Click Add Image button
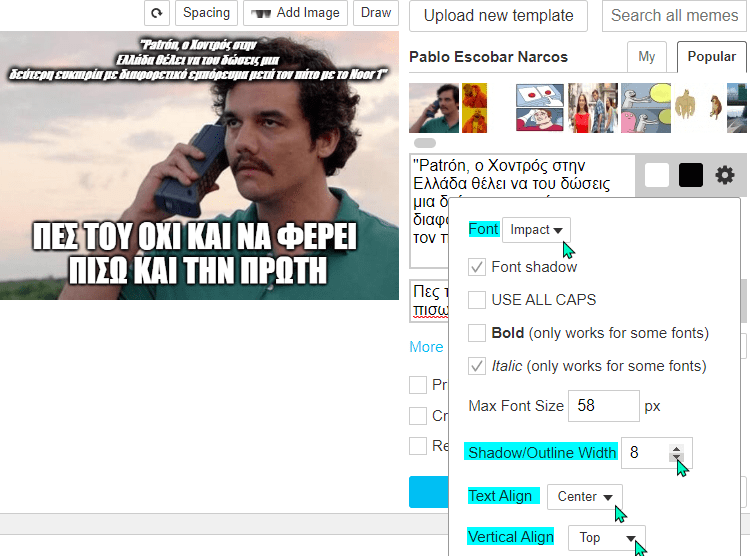 tap(296, 13)
